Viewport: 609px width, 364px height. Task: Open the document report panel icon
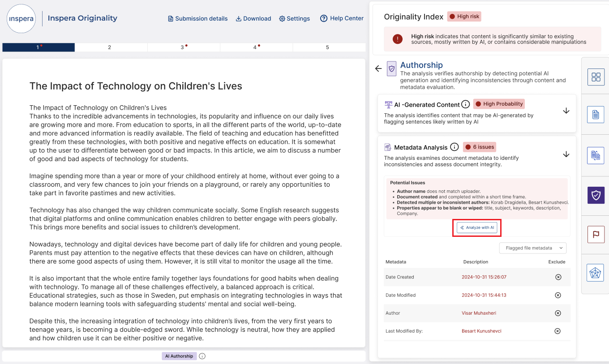[596, 114]
